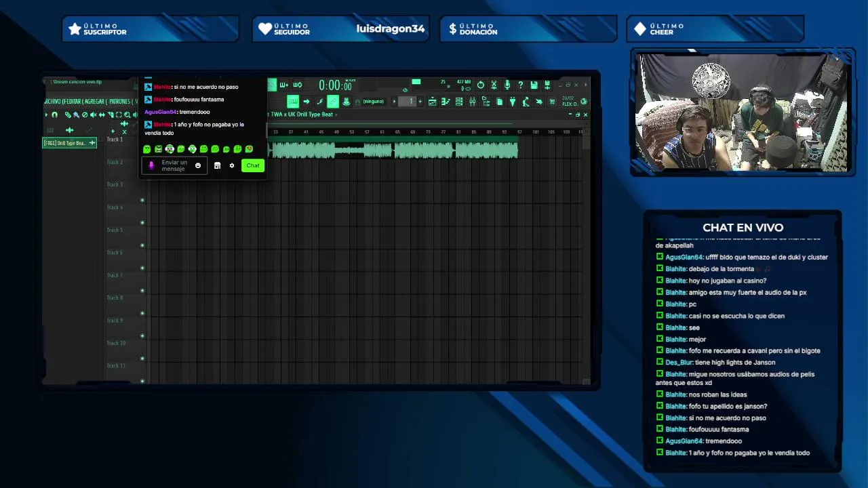The width and height of the screenshot is (868, 488).
Task: Open the Playlist window from the toolbar
Action: click(432, 101)
